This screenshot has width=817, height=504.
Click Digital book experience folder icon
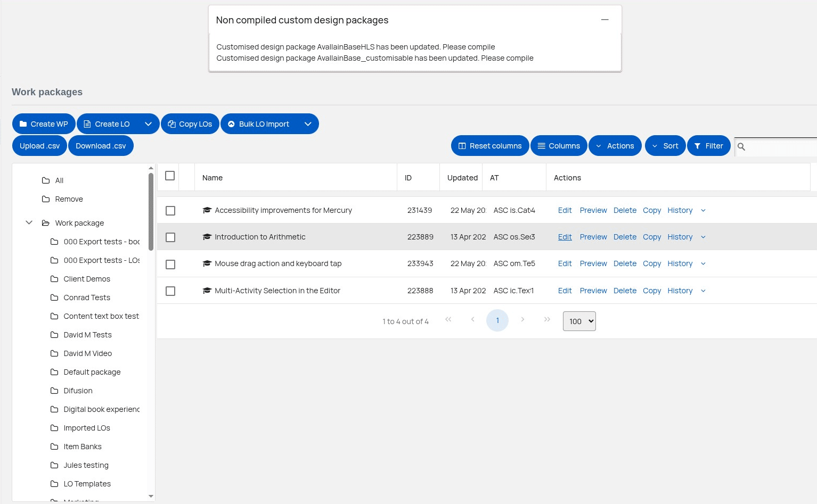click(x=54, y=409)
